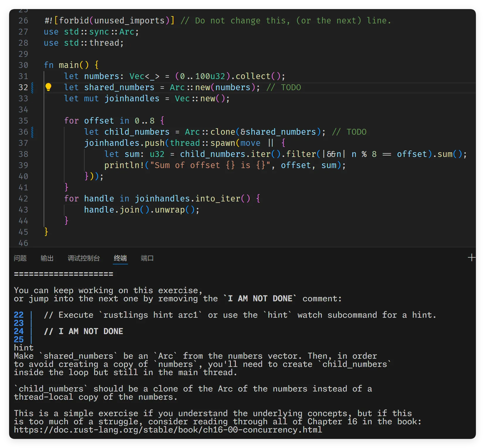Click the 'main' function name on line 30

point(69,65)
